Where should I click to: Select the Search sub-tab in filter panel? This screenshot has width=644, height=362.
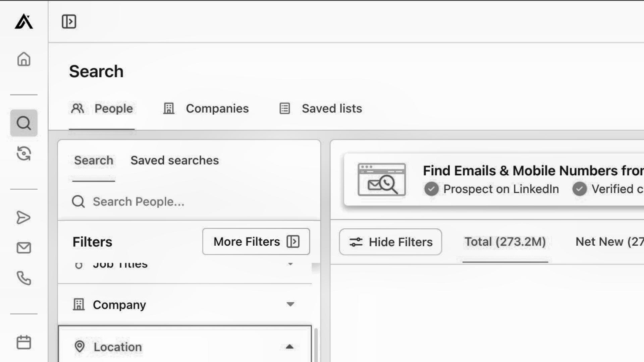[x=94, y=161]
